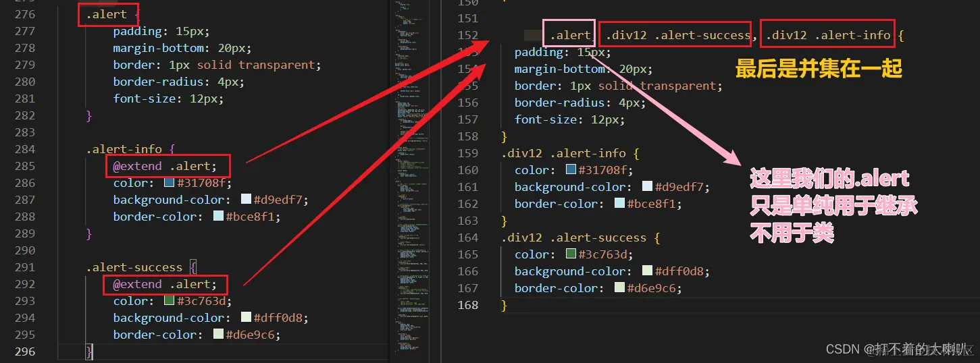
Task: Click line number 296 in the gutter
Action: click(x=24, y=352)
